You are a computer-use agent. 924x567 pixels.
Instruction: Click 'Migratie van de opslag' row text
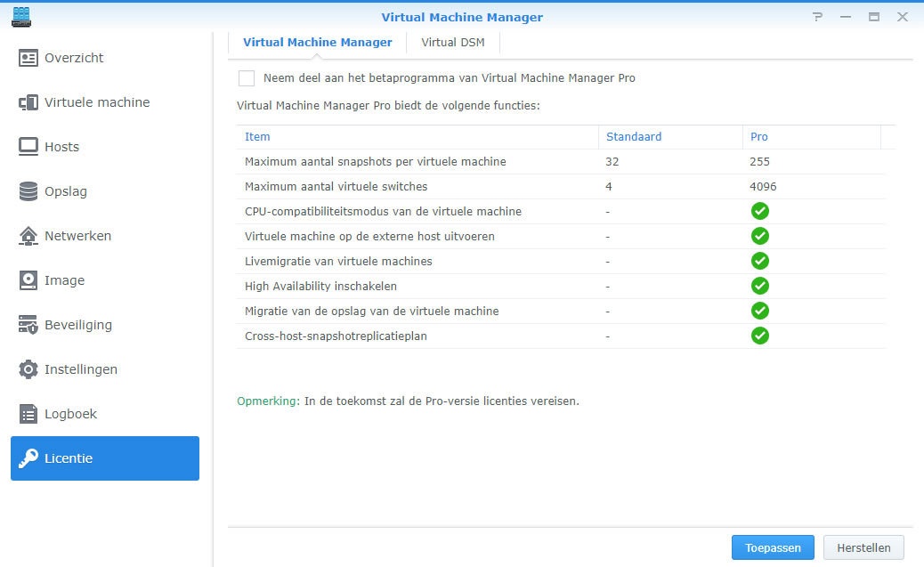coord(372,311)
